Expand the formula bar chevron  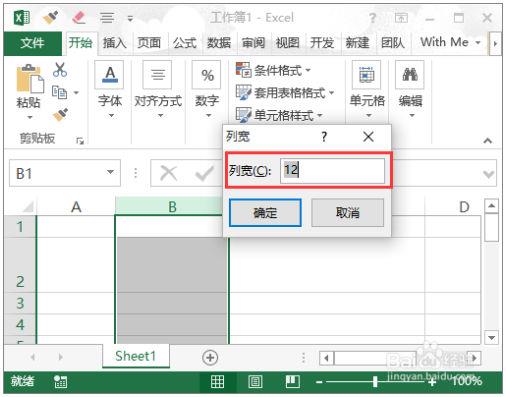tap(488, 174)
